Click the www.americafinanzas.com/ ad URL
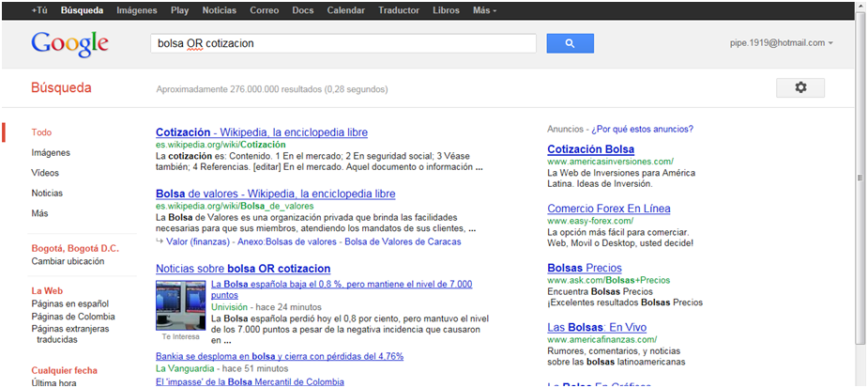 coord(602,339)
